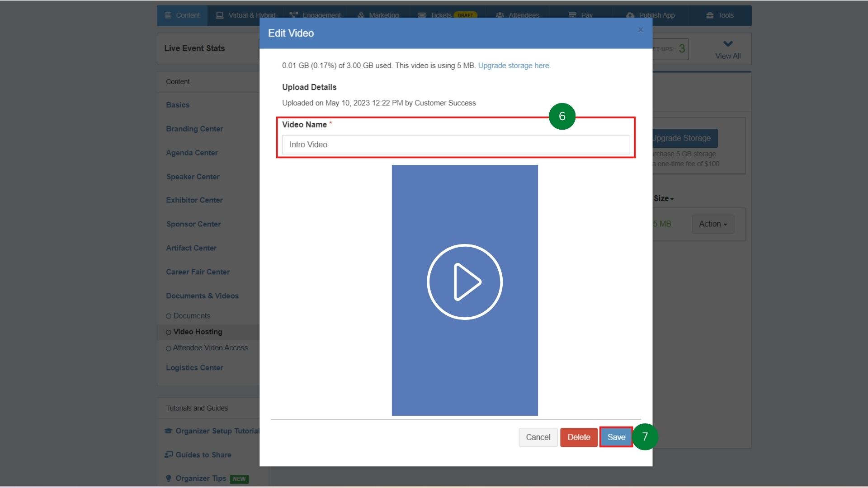Click the Organizer Setup Tutorial graduation cap icon
Viewport: 868px width, 488px height.
[168, 431]
